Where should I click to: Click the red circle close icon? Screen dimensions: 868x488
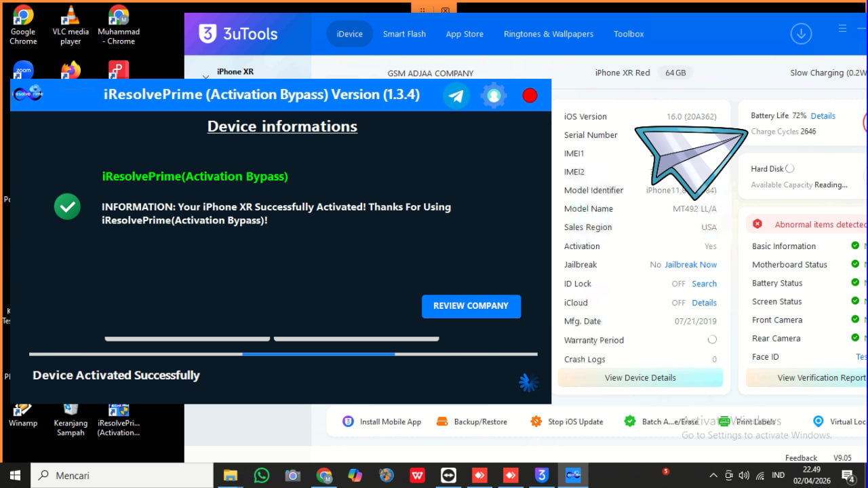[530, 96]
